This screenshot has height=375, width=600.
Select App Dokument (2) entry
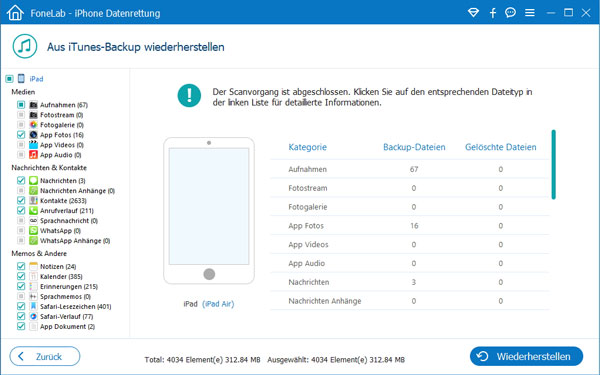click(x=67, y=326)
